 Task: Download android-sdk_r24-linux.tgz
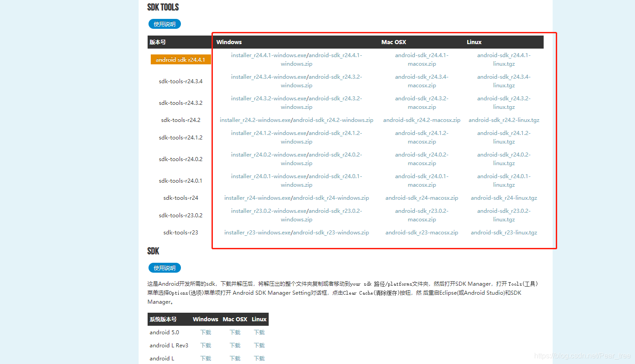point(504,198)
